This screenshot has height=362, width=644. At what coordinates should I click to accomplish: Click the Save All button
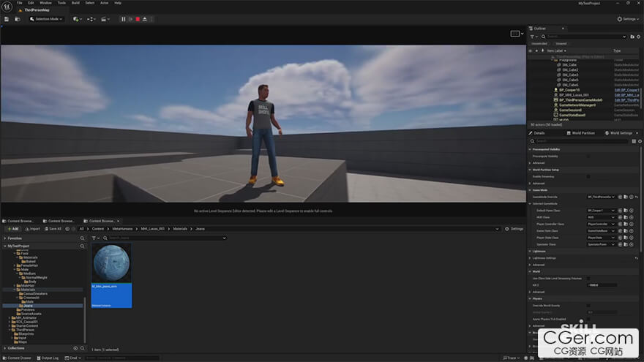pos(53,228)
